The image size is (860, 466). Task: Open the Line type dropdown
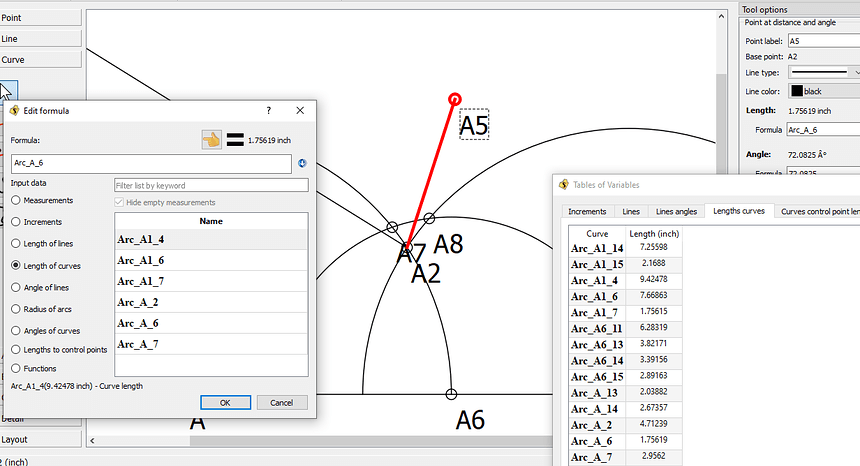(x=824, y=72)
